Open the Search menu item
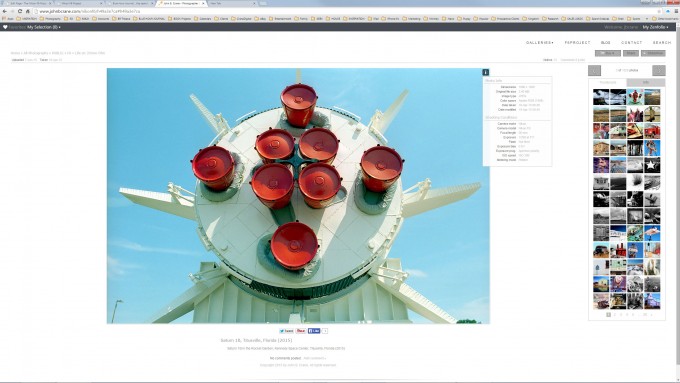This screenshot has width=680, height=383. coord(662,43)
